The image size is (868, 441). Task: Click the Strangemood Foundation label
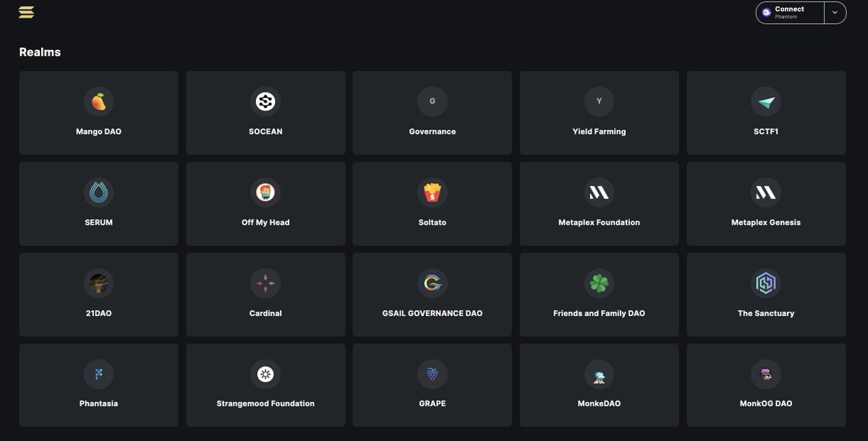pos(265,403)
